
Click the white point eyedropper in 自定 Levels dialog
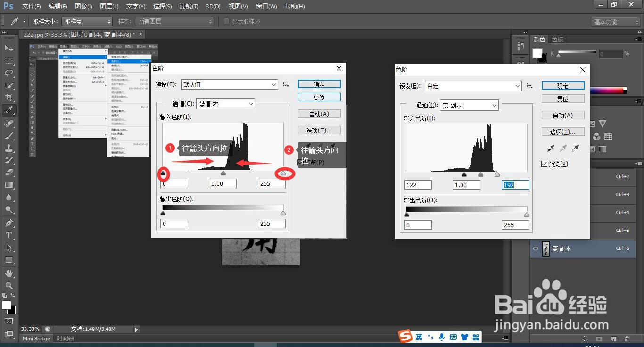point(575,149)
